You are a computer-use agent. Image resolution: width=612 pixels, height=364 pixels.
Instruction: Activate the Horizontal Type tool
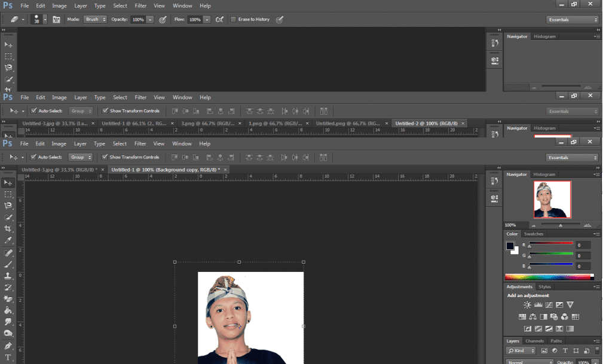tap(8, 357)
